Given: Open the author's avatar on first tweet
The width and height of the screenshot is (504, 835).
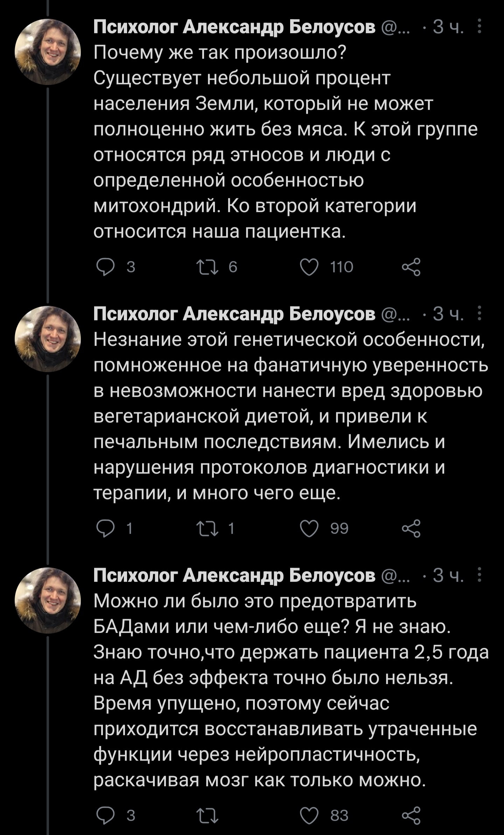Looking at the screenshot, I should coord(48,52).
